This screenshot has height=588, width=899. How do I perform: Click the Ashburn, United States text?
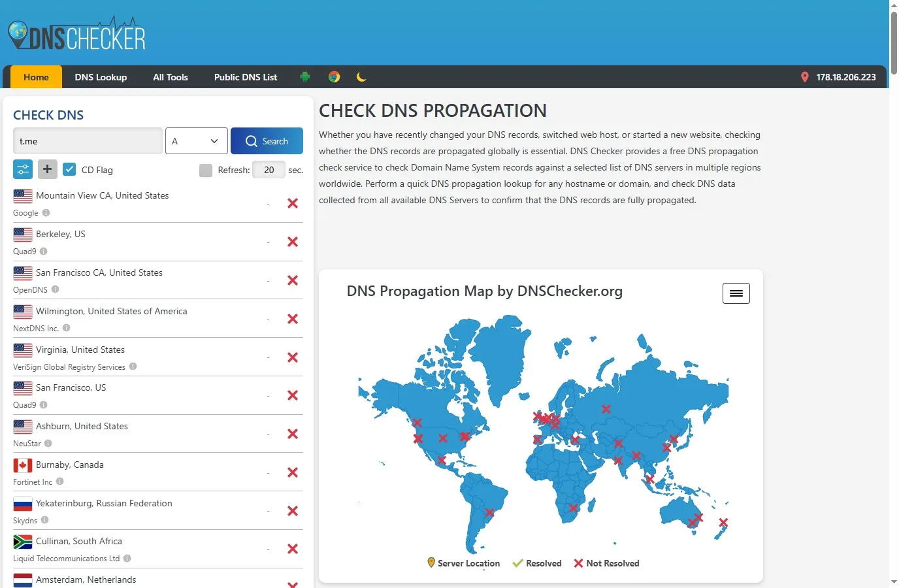pyautogui.click(x=82, y=426)
